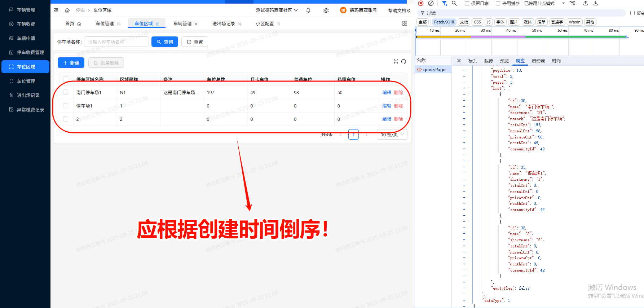Select 车位管理 in the sidebar
The width and height of the screenshot is (644, 308).
25,81
